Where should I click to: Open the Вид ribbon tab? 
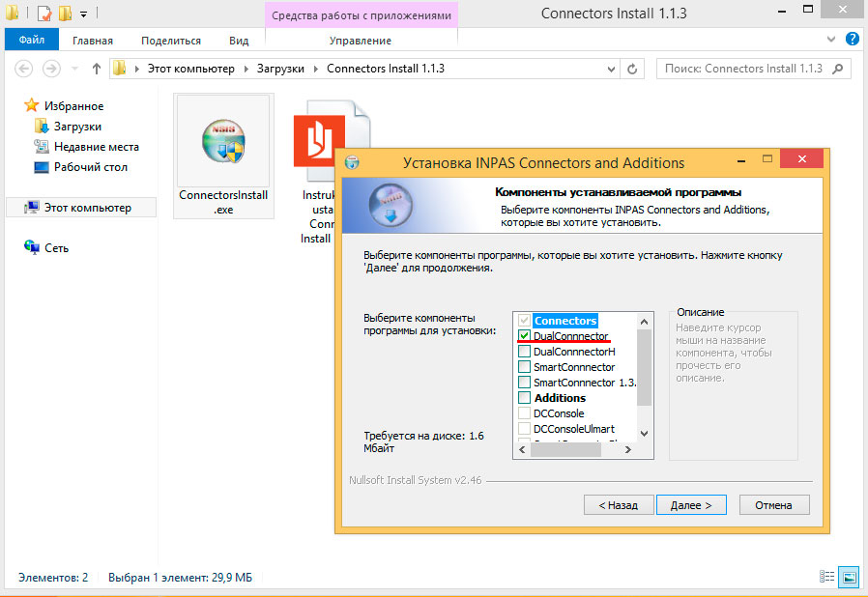(x=239, y=41)
